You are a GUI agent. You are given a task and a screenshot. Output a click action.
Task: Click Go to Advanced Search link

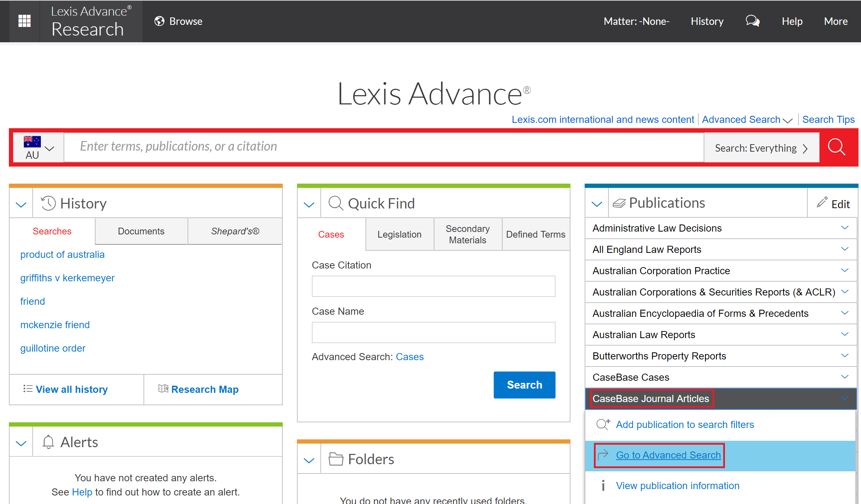[668, 455]
